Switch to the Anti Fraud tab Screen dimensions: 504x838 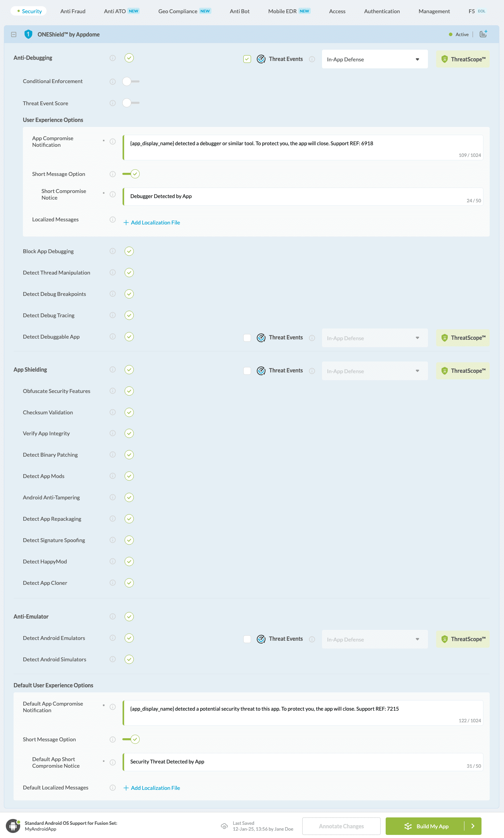point(73,11)
